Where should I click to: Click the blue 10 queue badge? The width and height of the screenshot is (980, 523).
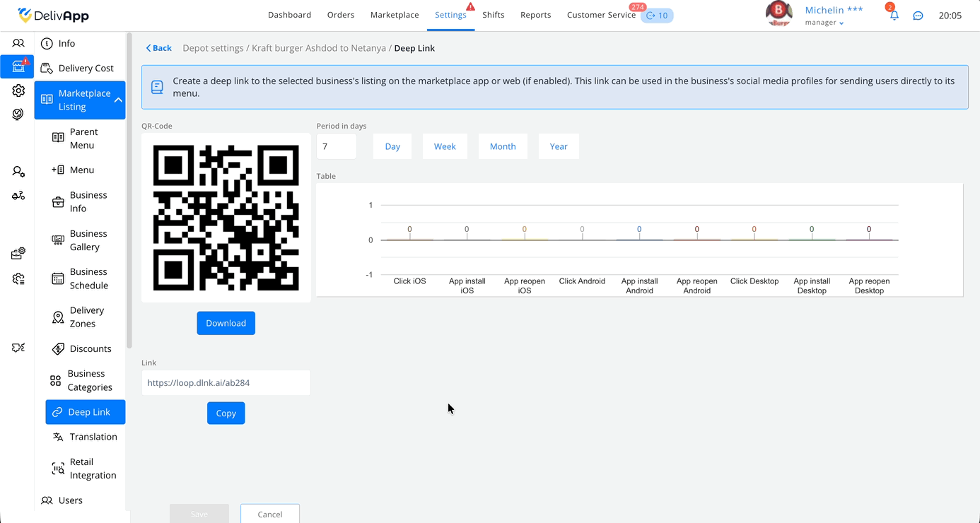pos(657,16)
